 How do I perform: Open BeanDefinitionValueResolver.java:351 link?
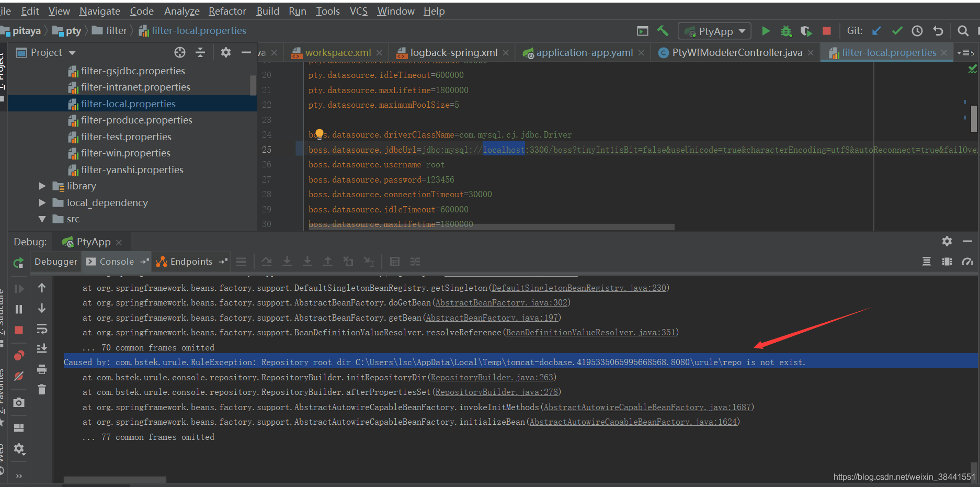point(590,332)
